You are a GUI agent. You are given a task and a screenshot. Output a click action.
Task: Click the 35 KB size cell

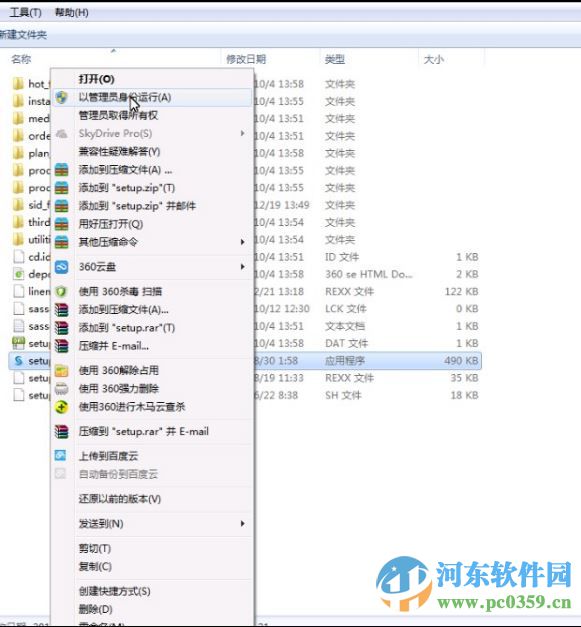click(x=464, y=378)
